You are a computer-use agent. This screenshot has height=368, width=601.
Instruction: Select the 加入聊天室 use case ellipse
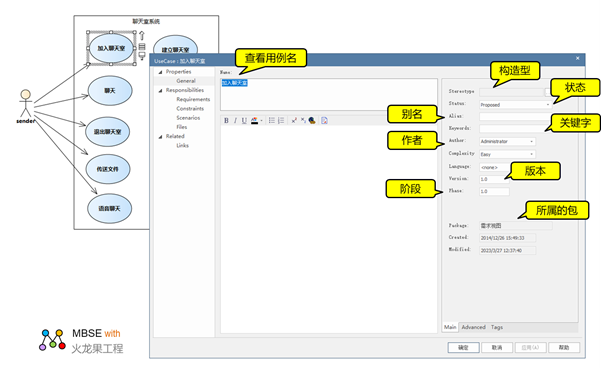pyautogui.click(x=111, y=48)
